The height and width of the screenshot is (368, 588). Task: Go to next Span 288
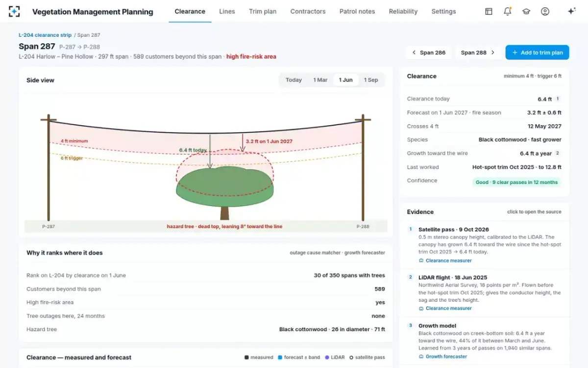[x=478, y=53]
